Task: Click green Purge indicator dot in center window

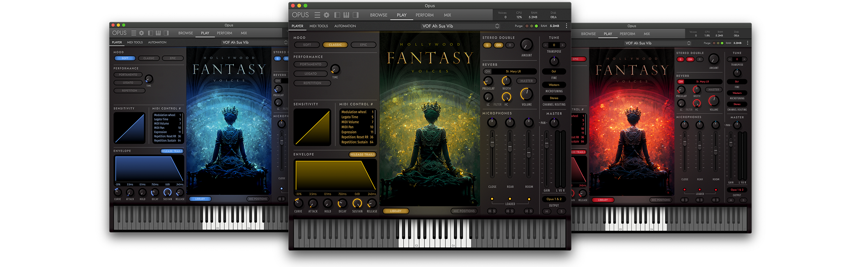Action: 536,26
